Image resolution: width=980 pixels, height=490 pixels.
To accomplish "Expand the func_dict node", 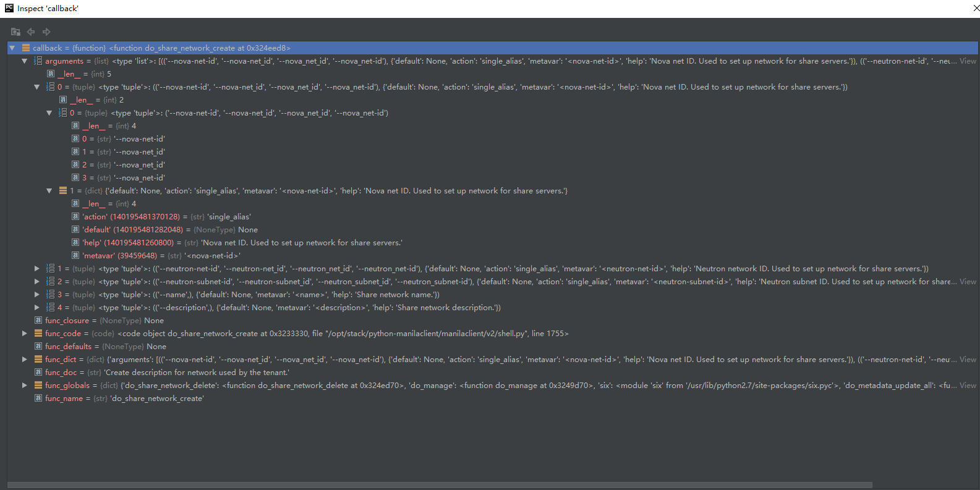I will coord(25,359).
